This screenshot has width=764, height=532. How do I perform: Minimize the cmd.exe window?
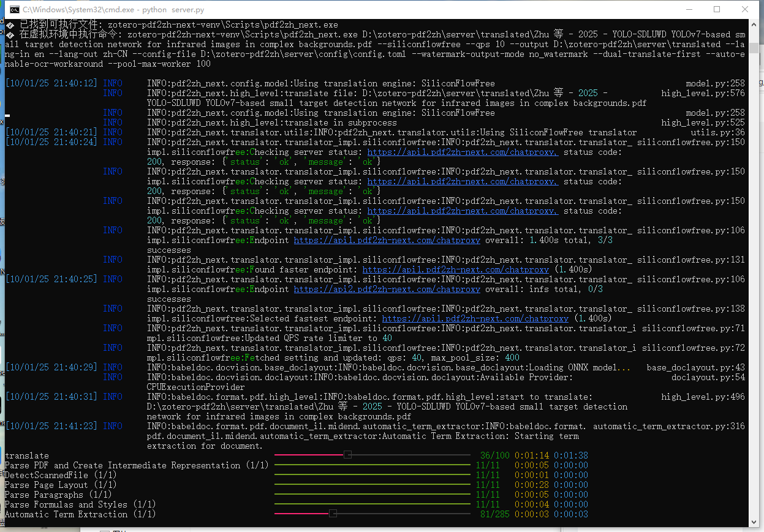pos(689,10)
